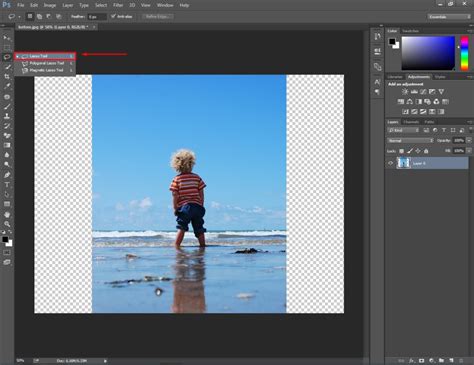Toggle lock transparent pixels icon

[x=402, y=151]
